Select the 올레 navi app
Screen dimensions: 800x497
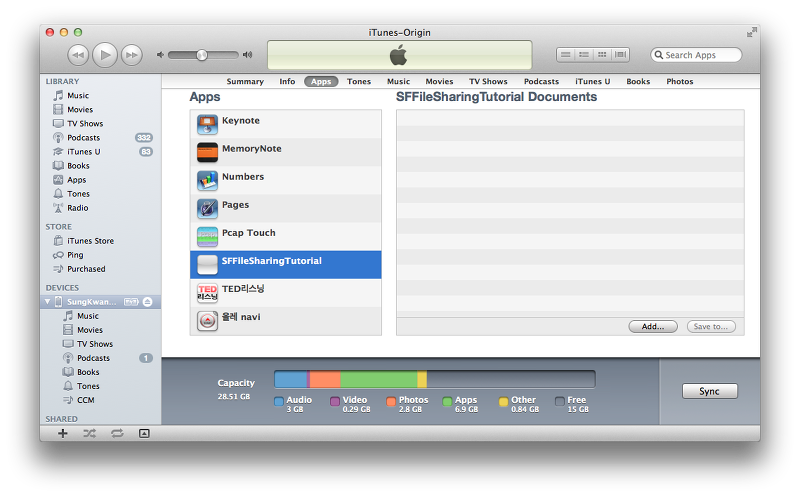click(x=286, y=320)
